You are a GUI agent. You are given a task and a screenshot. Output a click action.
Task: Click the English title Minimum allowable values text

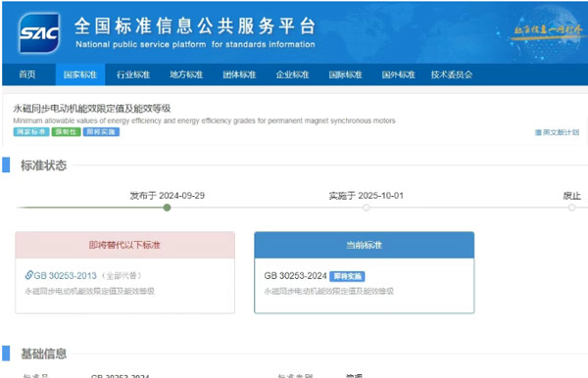pos(204,120)
